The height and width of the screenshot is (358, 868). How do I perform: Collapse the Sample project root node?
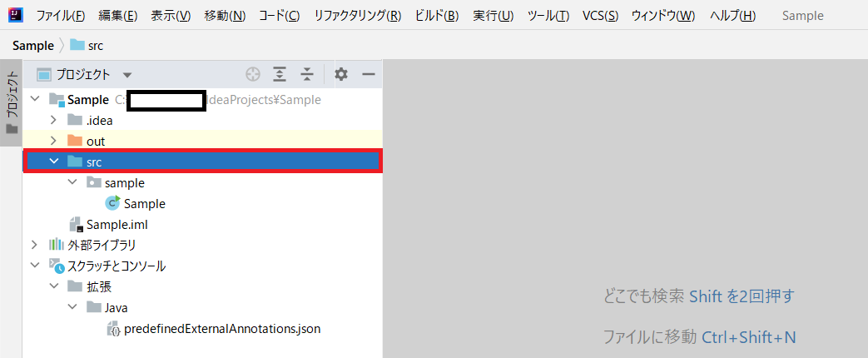point(36,99)
